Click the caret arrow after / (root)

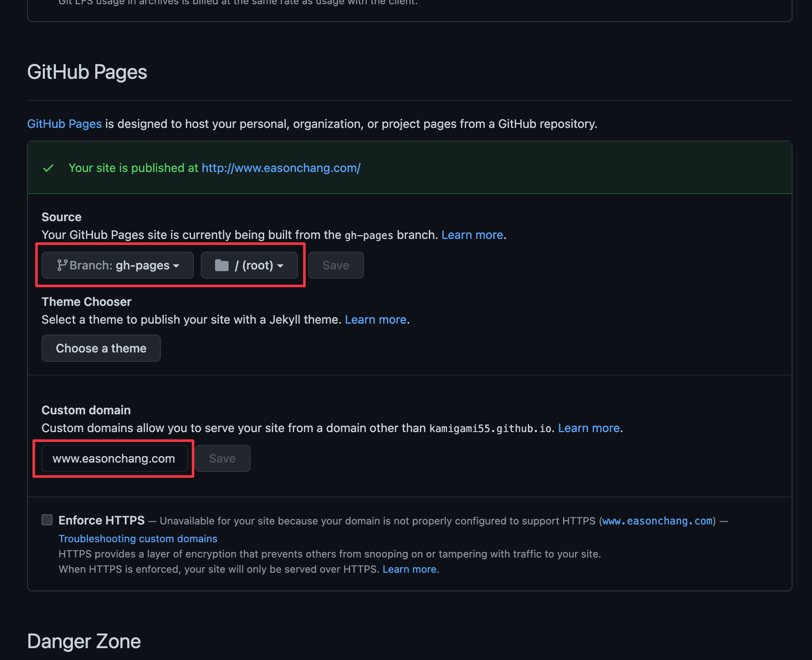[x=280, y=266]
